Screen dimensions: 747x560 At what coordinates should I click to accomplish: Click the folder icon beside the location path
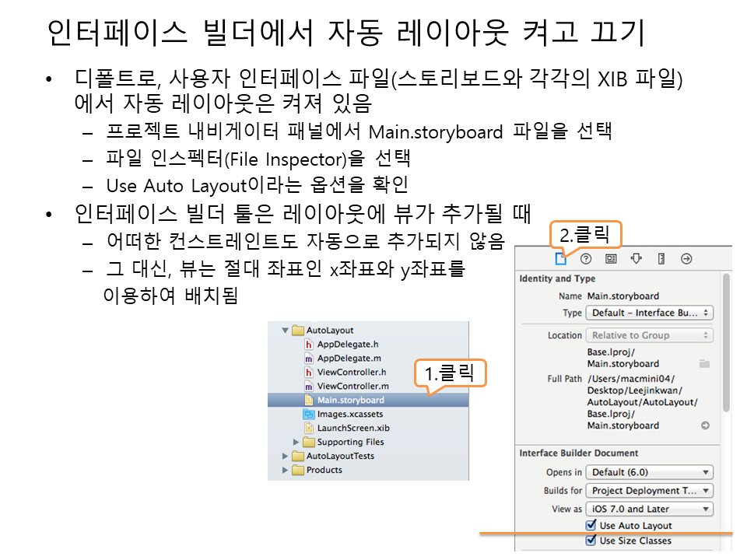click(704, 363)
